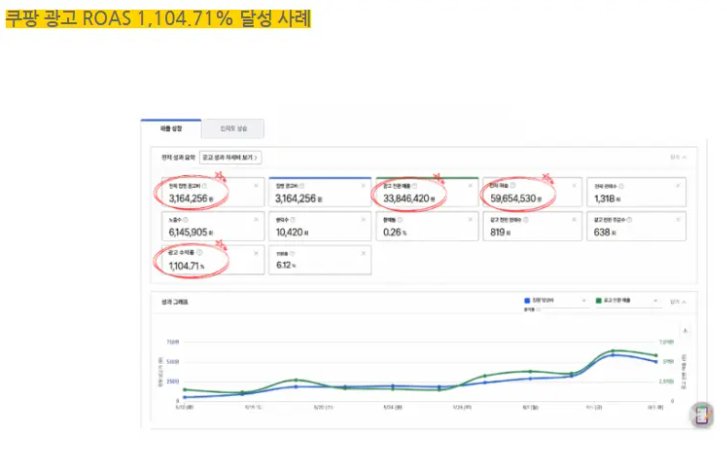Remove the 33,846,420 metric card
The image size is (727, 460).
[x=470, y=185]
